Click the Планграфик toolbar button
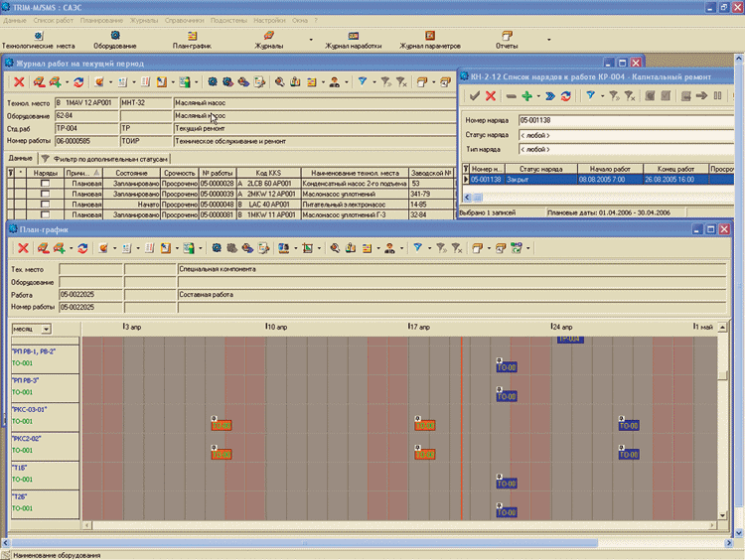 tap(191, 40)
